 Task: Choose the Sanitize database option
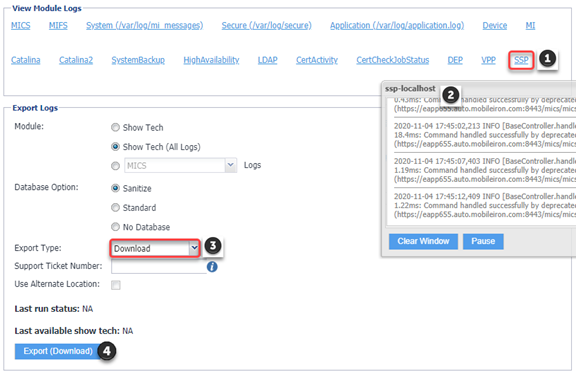click(x=115, y=188)
